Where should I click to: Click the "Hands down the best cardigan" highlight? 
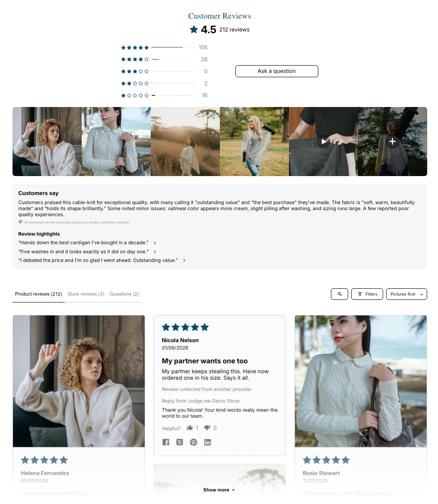[x=83, y=243]
